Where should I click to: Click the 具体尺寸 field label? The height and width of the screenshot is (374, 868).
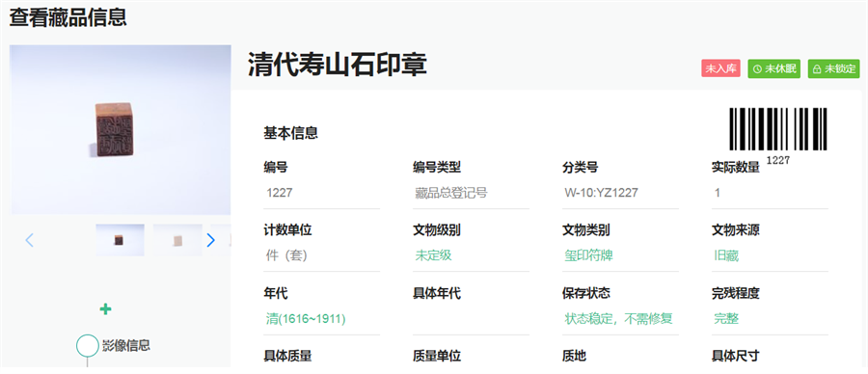[x=736, y=357]
